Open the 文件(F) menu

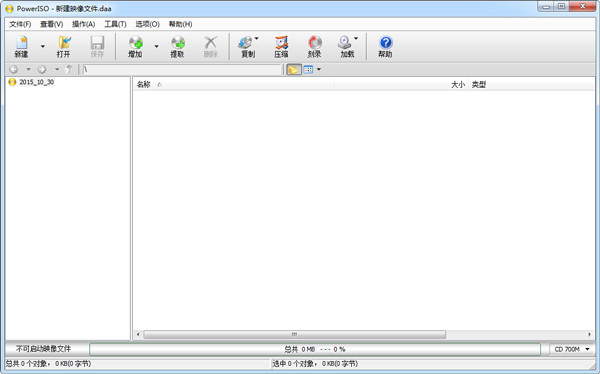tap(20, 24)
